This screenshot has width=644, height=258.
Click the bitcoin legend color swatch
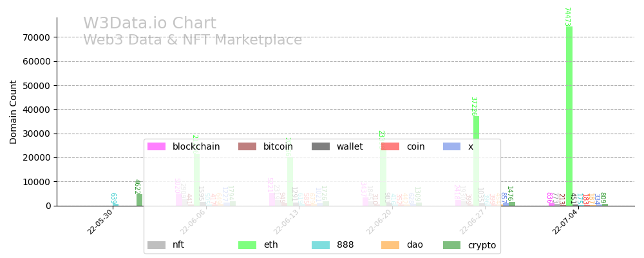[x=247, y=146]
